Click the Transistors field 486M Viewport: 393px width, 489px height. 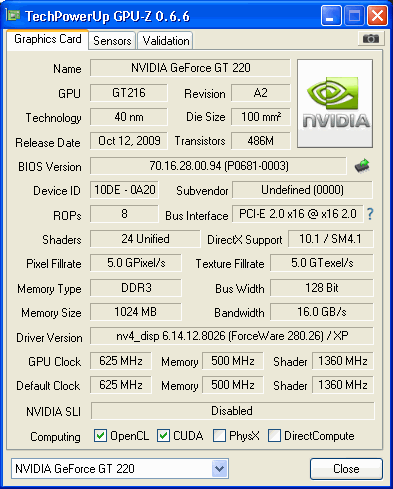[261, 141]
